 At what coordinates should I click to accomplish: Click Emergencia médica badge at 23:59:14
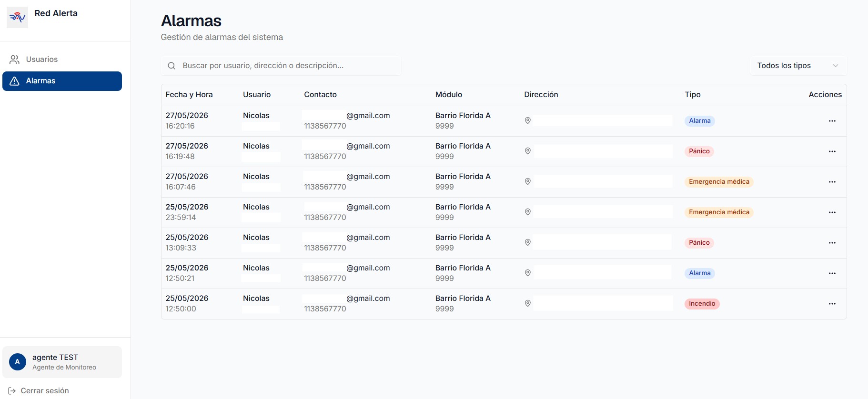coord(719,212)
